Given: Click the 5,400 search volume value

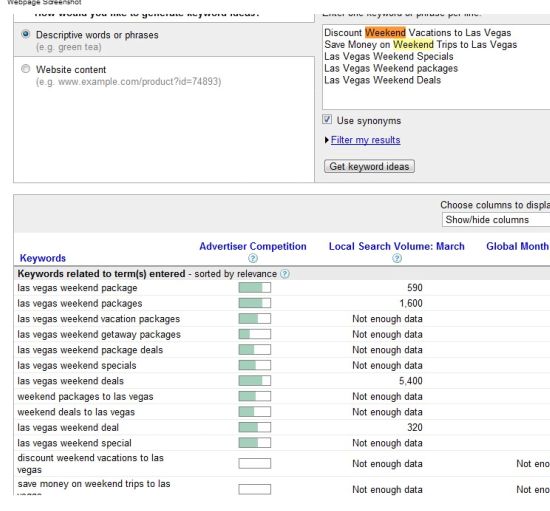Looking at the screenshot, I should coord(411,381).
